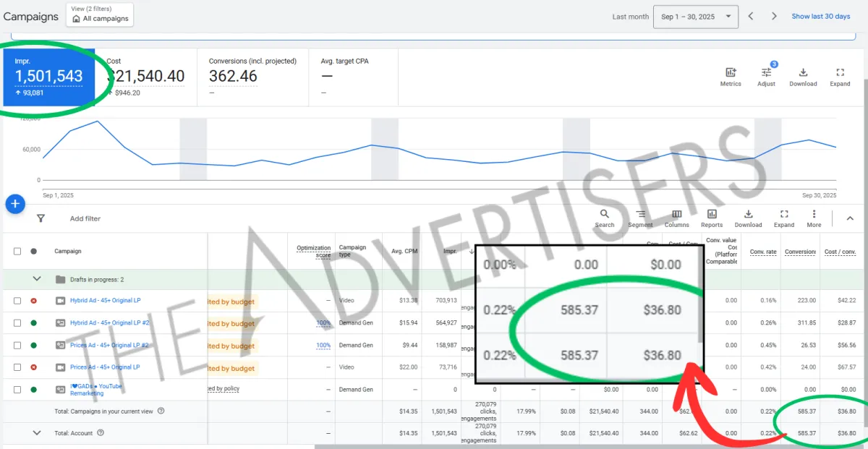
Task: Click the green status dot for Prices Ad - 45+ Original LP #2
Action: click(33, 346)
